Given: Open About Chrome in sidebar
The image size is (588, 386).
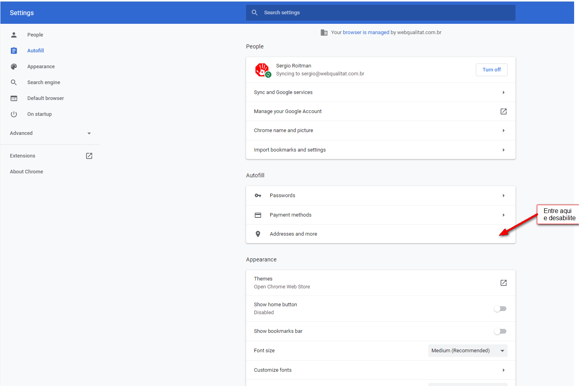Looking at the screenshot, I should tap(27, 172).
